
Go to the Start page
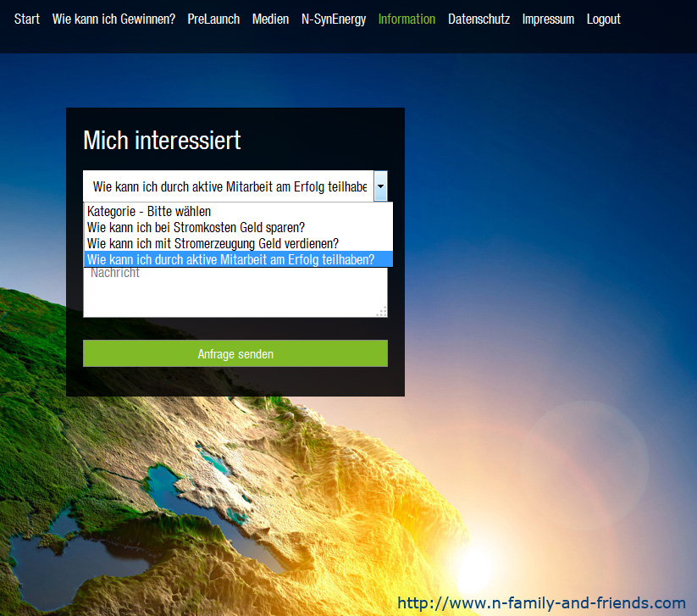click(x=27, y=19)
